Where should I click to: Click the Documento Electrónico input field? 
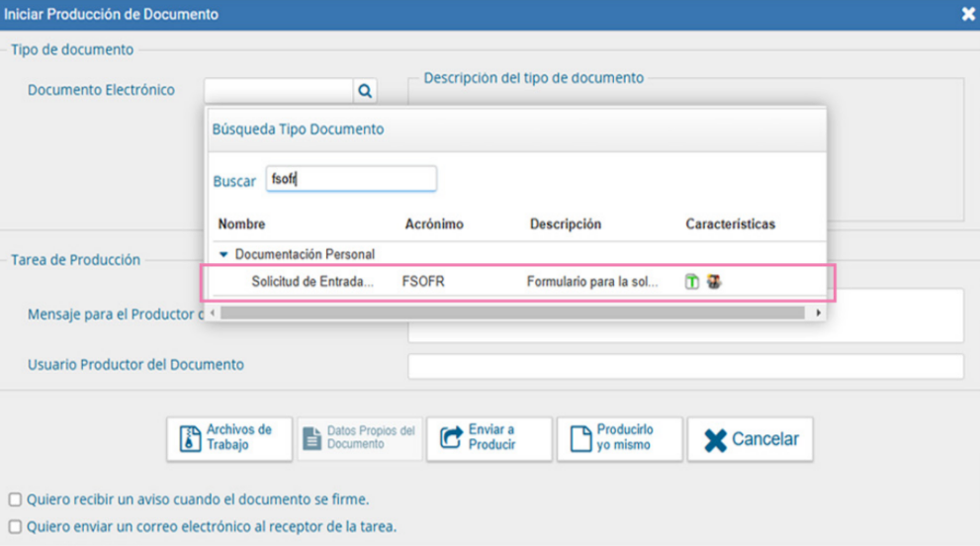pos(279,91)
